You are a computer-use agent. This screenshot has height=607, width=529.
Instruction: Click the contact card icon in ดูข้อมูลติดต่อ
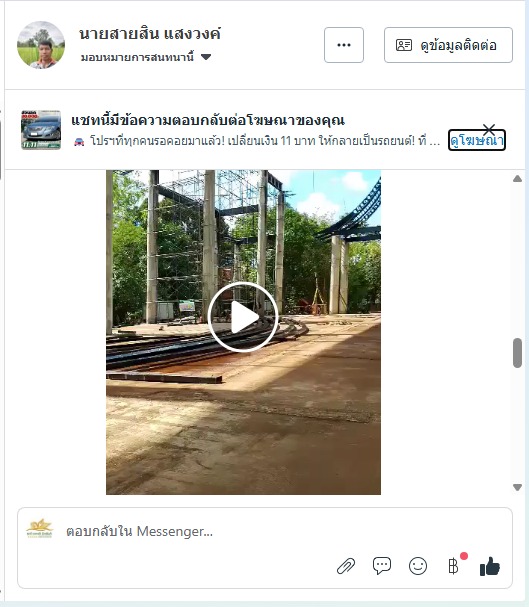pyautogui.click(x=404, y=45)
